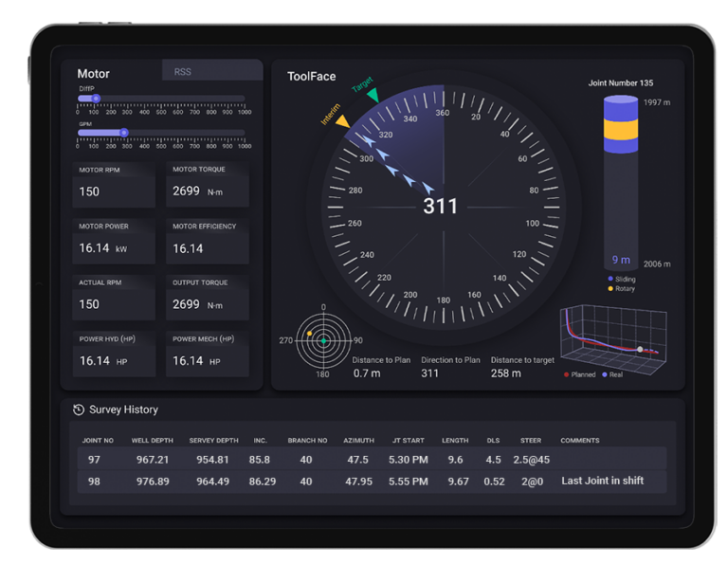Click the green Target marker arrow
The height and width of the screenshot is (582, 728).
tap(373, 95)
